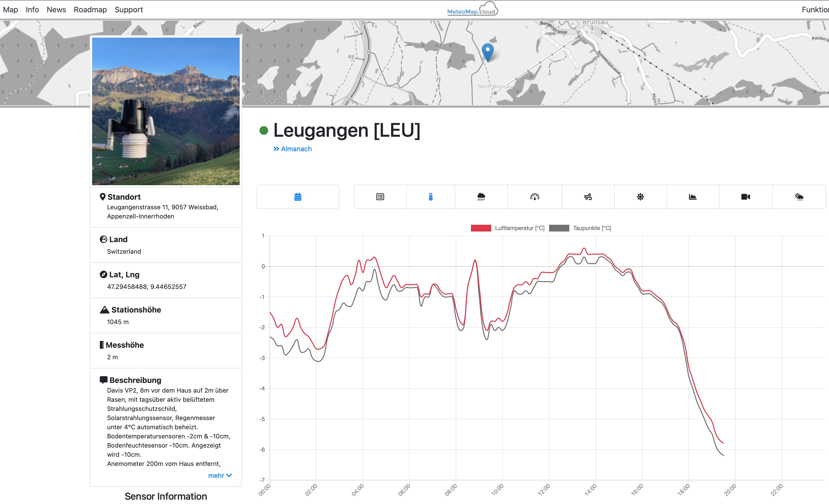The image size is (829, 504).
Task: Open the weather station photo
Action: coord(166,111)
